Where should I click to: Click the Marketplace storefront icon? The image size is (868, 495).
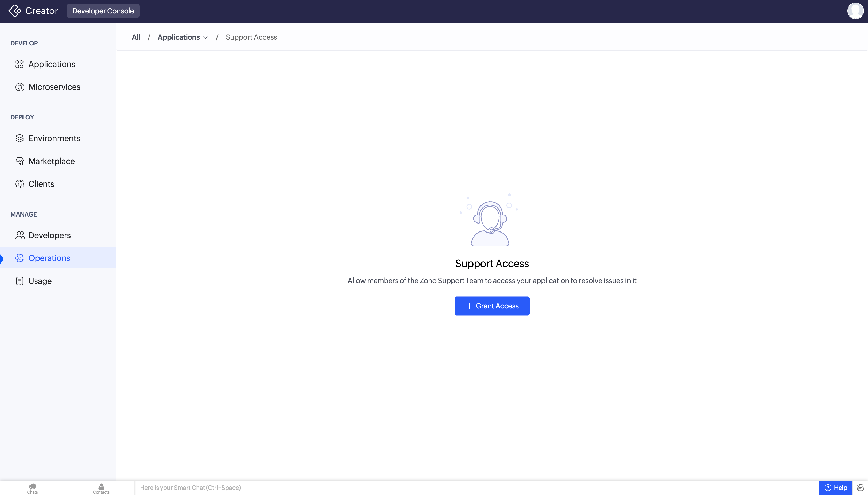coord(20,161)
